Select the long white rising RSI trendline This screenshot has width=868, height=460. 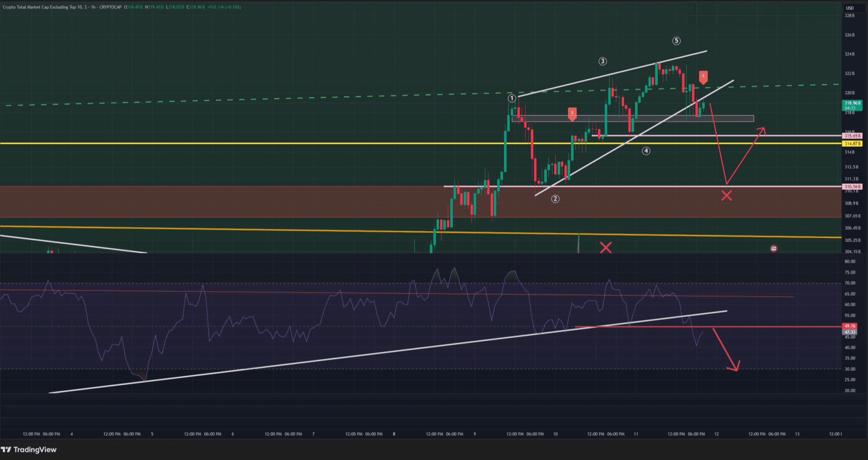coord(388,352)
